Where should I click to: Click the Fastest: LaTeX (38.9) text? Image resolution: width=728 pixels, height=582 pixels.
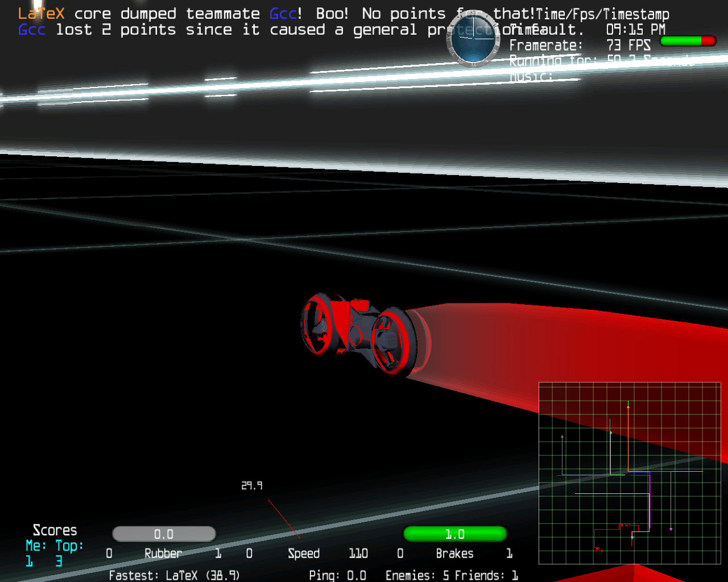pos(174,575)
